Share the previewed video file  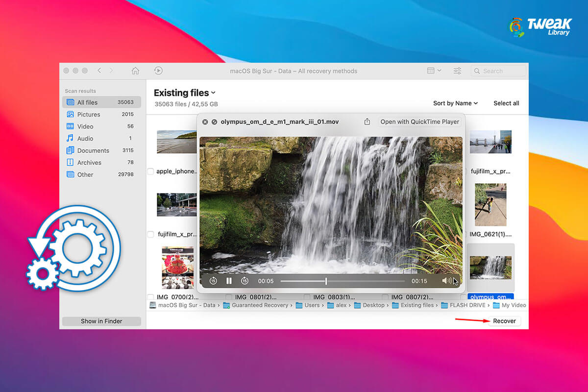click(367, 121)
